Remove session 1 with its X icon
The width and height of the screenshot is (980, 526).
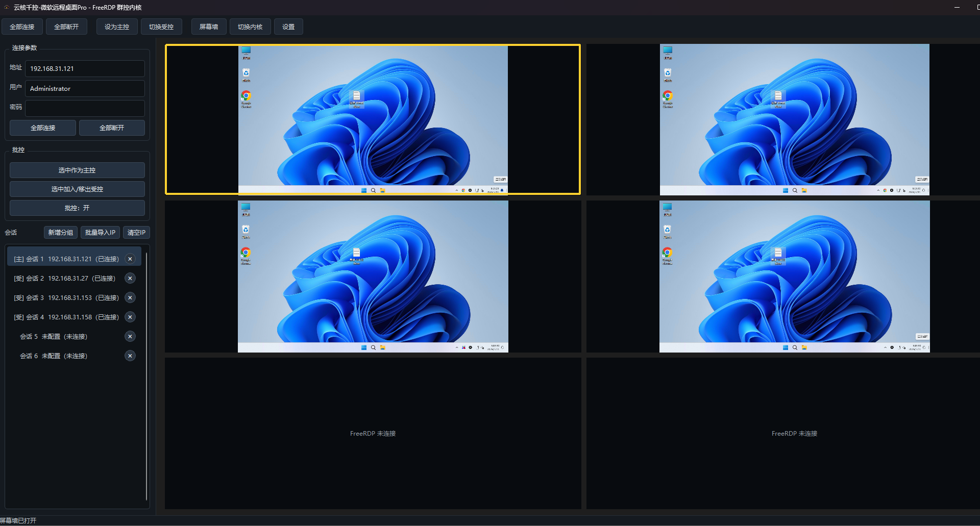point(130,259)
